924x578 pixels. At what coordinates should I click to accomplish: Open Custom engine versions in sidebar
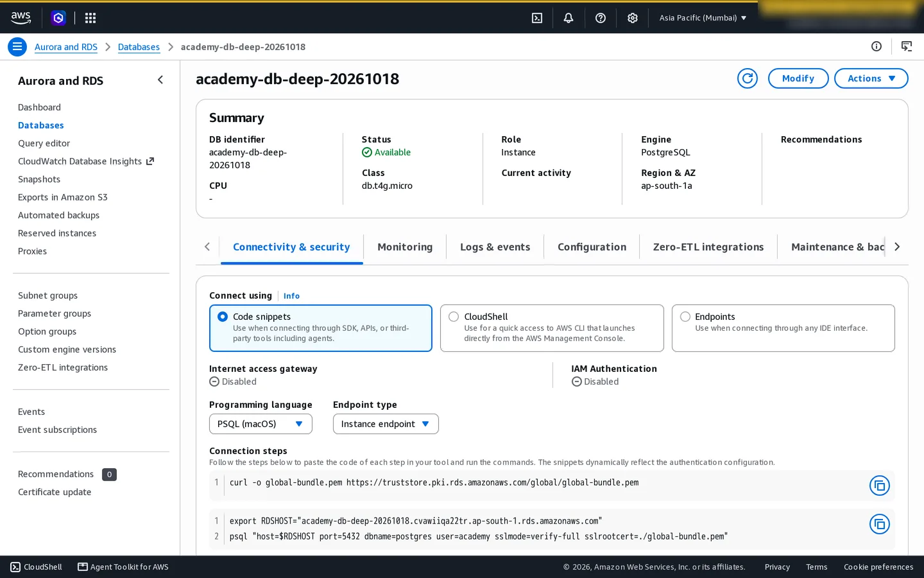[x=67, y=349]
